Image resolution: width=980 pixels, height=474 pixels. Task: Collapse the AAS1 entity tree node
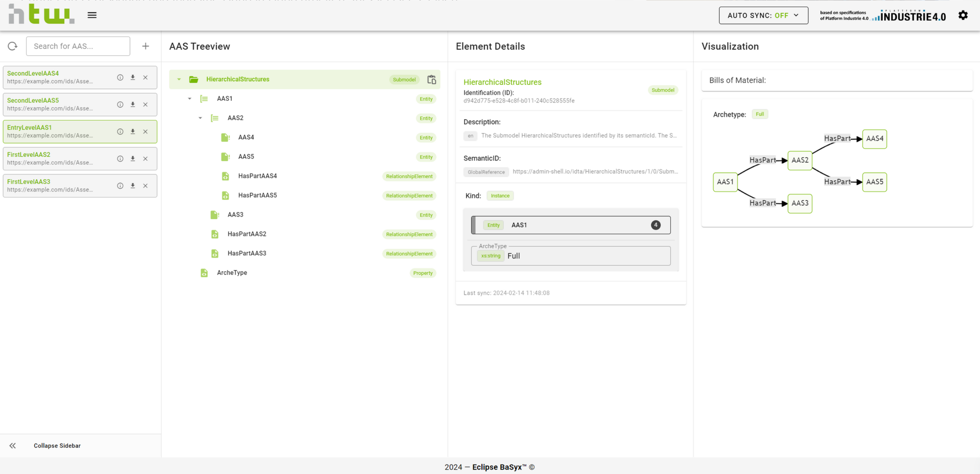[x=189, y=98]
